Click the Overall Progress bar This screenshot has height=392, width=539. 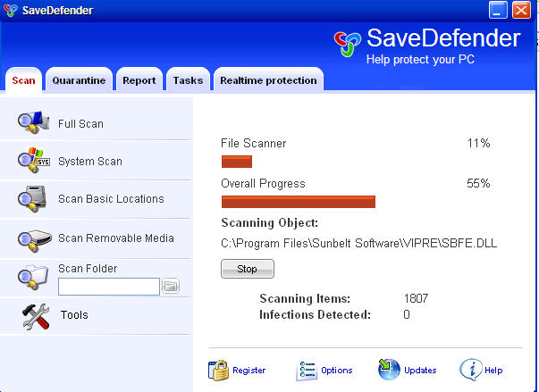(x=299, y=202)
